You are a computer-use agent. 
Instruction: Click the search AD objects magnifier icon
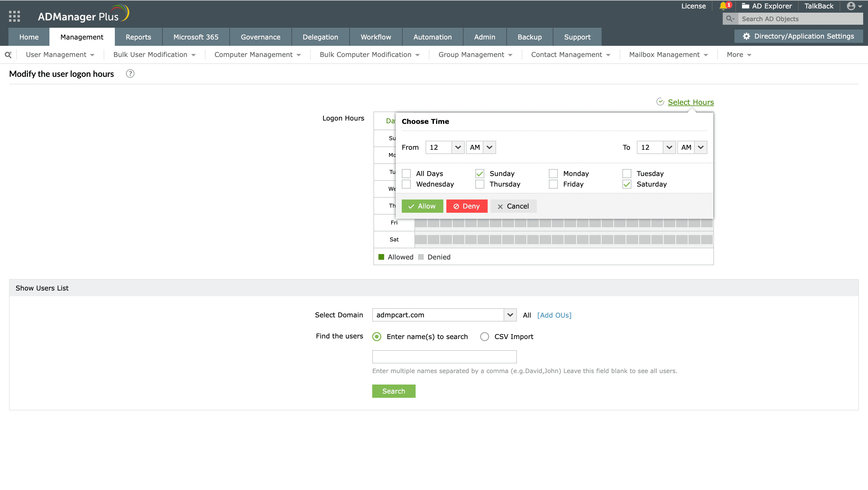click(x=730, y=19)
